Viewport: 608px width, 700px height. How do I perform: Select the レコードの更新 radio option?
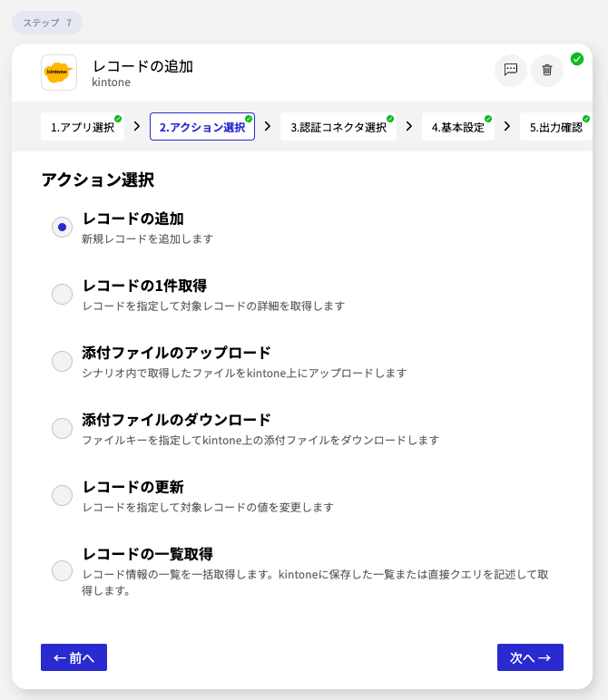pos(62,496)
